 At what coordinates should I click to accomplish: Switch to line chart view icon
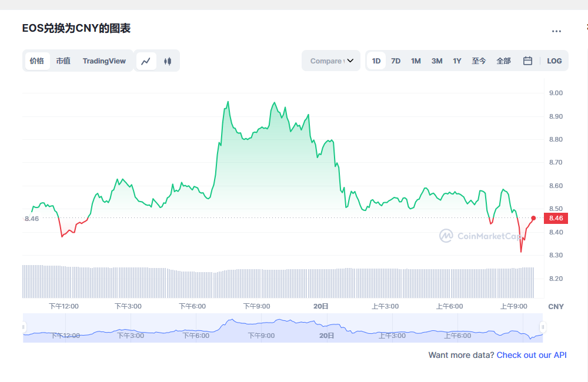[146, 61]
